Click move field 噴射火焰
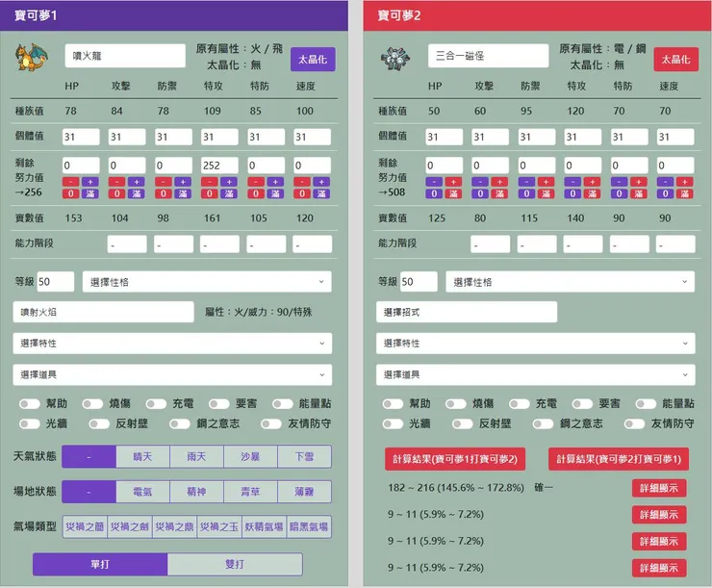Image resolution: width=712 pixels, height=588 pixels. click(104, 313)
